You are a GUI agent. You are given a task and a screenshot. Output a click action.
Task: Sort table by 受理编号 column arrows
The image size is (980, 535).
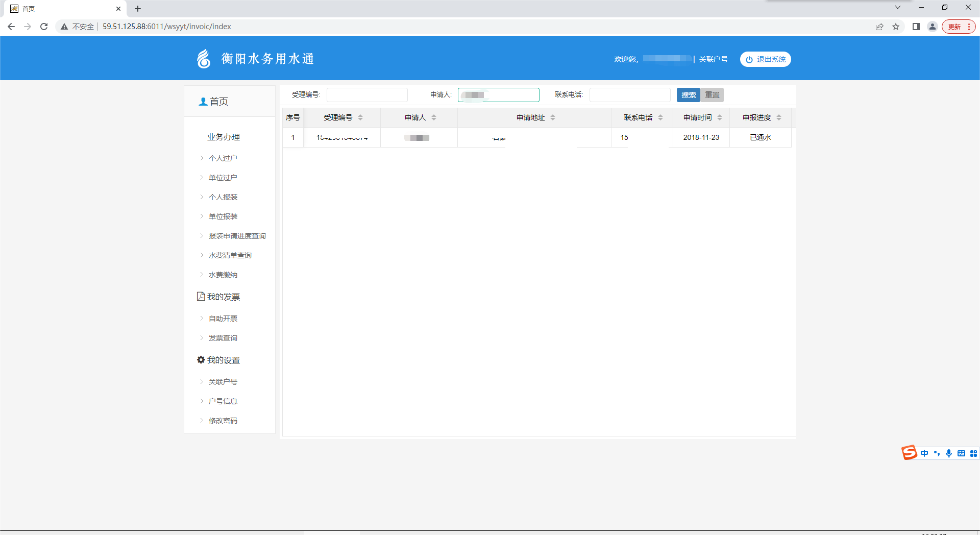click(360, 117)
